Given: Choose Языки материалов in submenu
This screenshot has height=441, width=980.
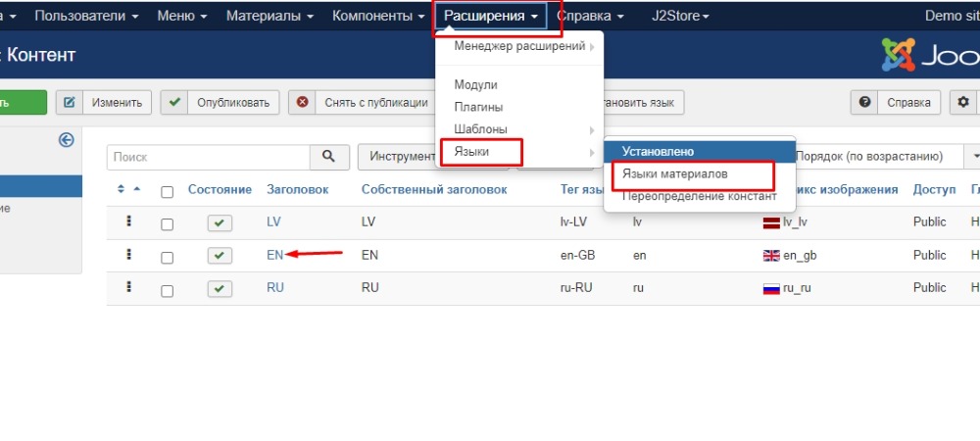Looking at the screenshot, I should 675,173.
